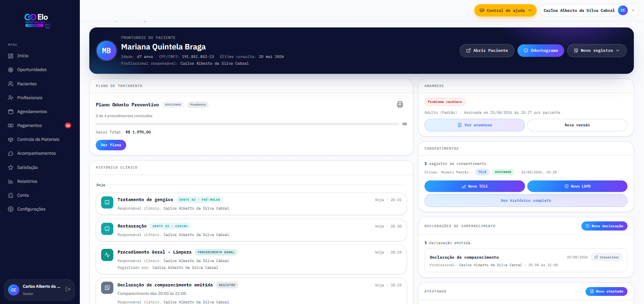Viewport: 644px width, 304px height.
Task: Click the Configurações gear icon
Action: [11, 209]
